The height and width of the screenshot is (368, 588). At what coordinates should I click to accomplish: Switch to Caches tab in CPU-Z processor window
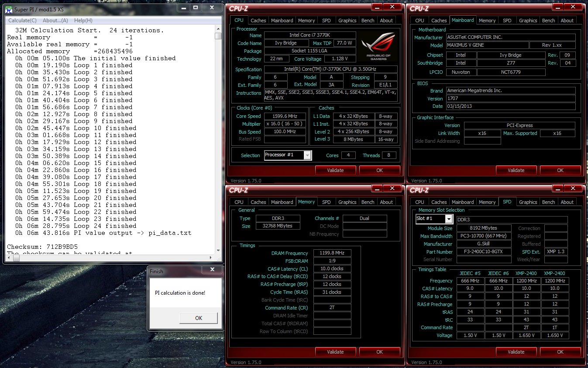pyautogui.click(x=258, y=21)
